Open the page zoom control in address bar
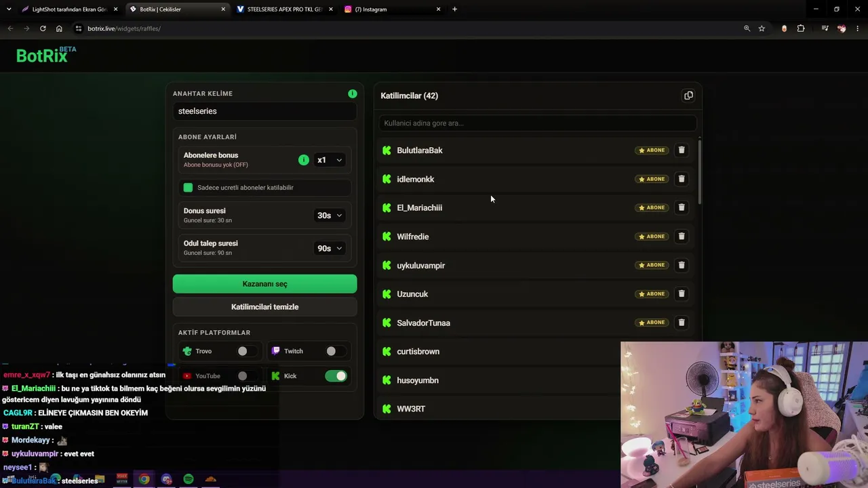 point(747,28)
